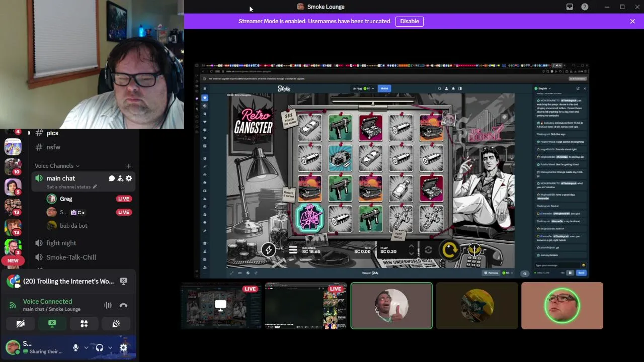Open server icon with 10 badge
This screenshot has width=644, height=362.
tap(13, 166)
